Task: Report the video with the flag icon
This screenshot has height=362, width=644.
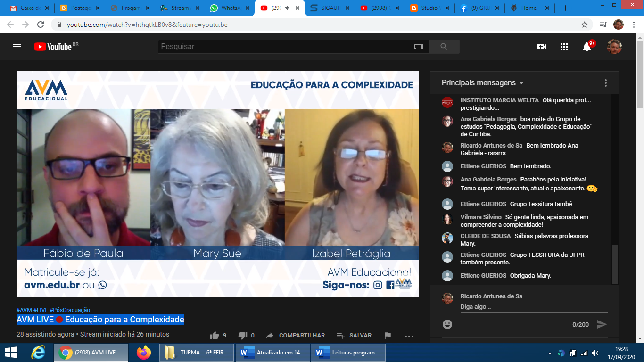Action: (388, 336)
